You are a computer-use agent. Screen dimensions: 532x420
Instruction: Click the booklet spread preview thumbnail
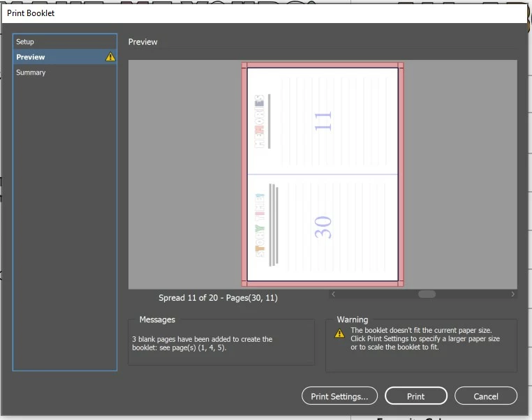(x=323, y=174)
